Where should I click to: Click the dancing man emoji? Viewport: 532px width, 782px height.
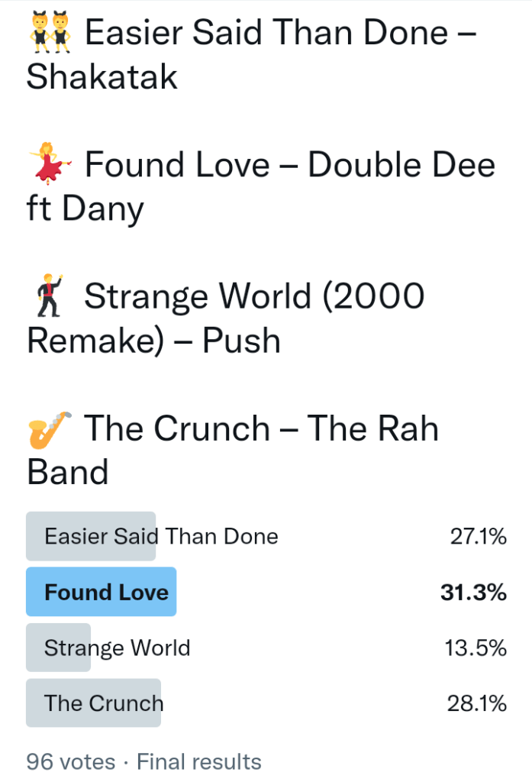coord(50,296)
